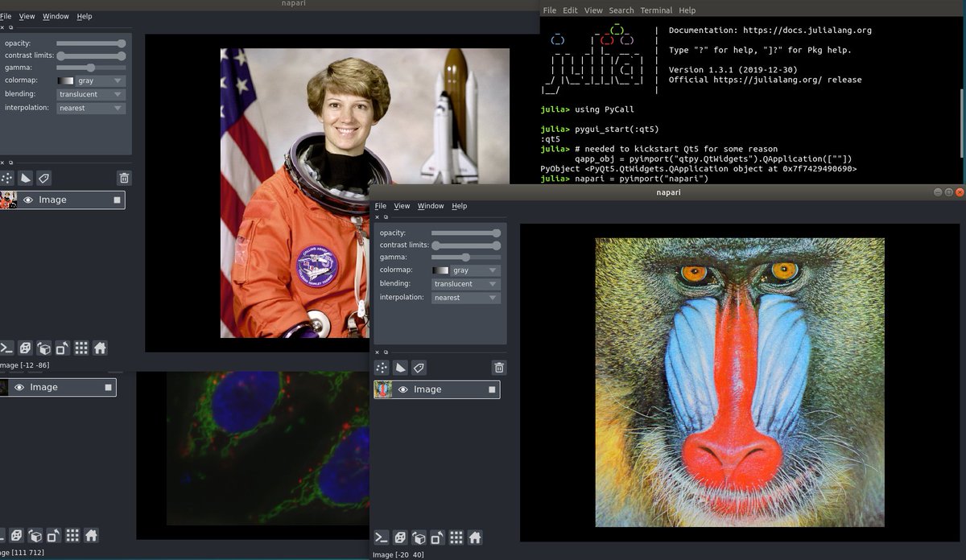Image resolution: width=966 pixels, height=560 pixels.
Task: Toggle 2D/3D display cube in astronaut window
Action: (25, 348)
